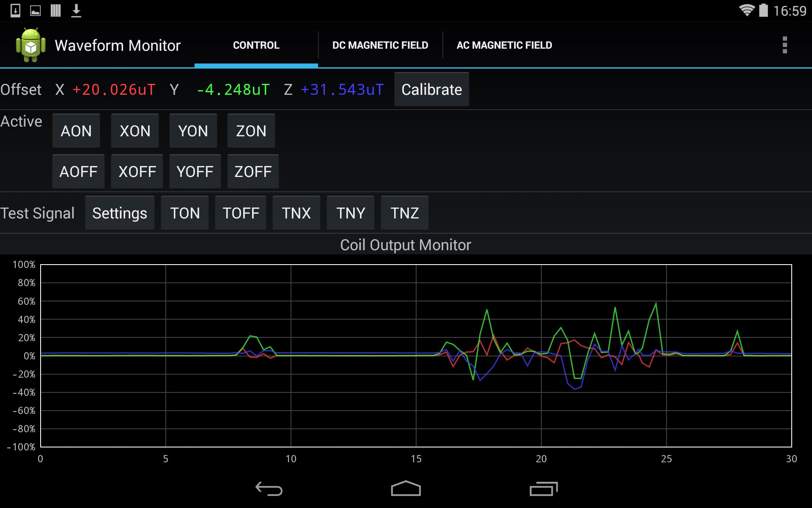
Task: Tap the download icon in status bar
Action: point(77,10)
